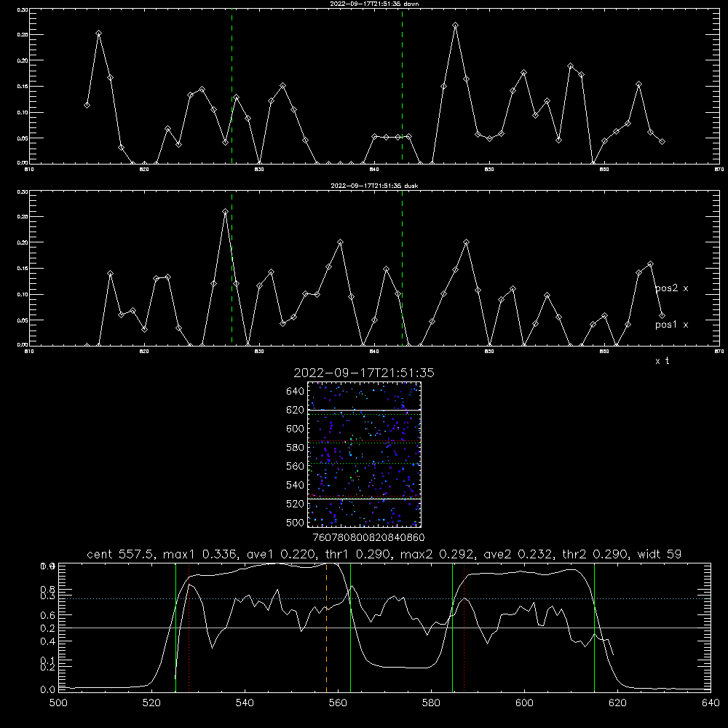Image resolution: width=728 pixels, height=728 pixels.
Task: Click 'cent 557.5' in the stats header
Action: [121, 554]
